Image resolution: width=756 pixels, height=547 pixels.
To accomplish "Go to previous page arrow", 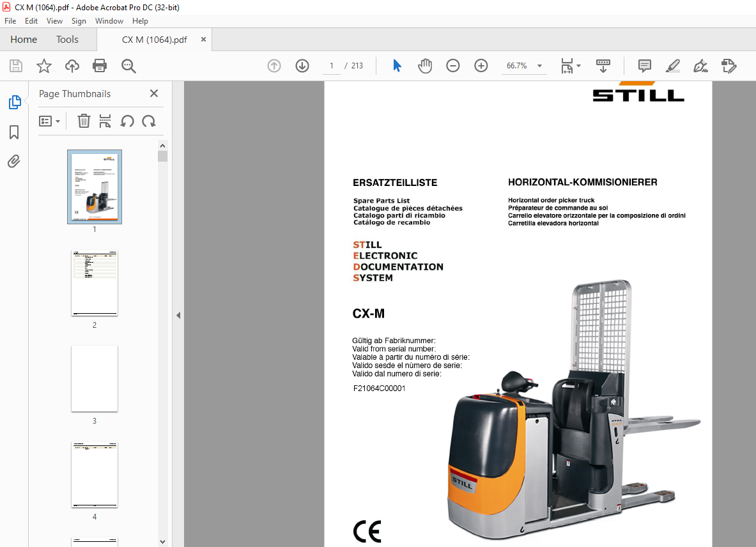I will (x=274, y=66).
